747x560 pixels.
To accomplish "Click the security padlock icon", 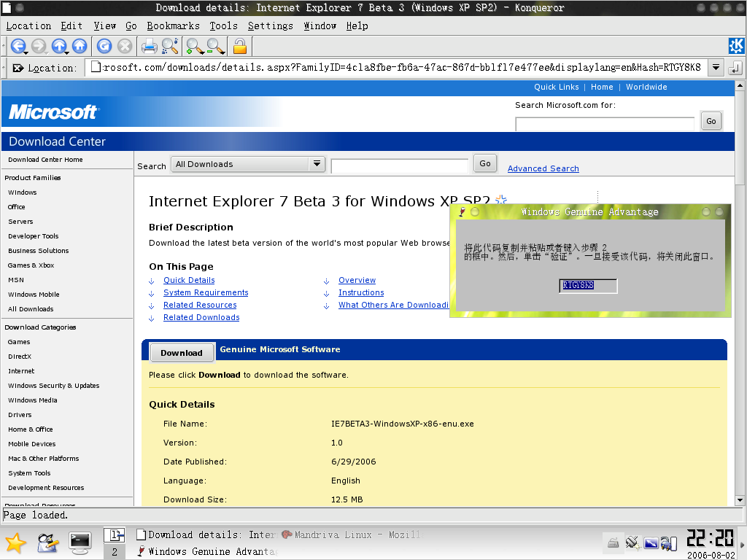I will pyautogui.click(x=239, y=46).
